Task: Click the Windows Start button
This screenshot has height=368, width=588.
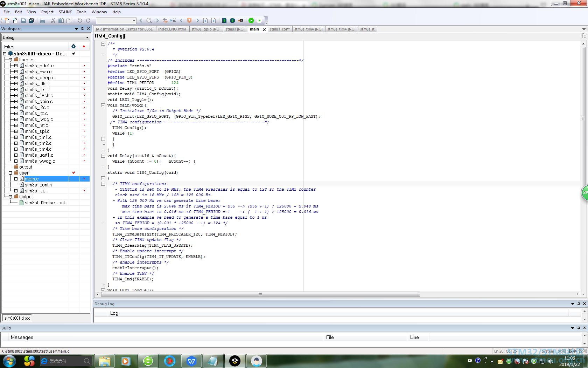Action: click(x=9, y=361)
